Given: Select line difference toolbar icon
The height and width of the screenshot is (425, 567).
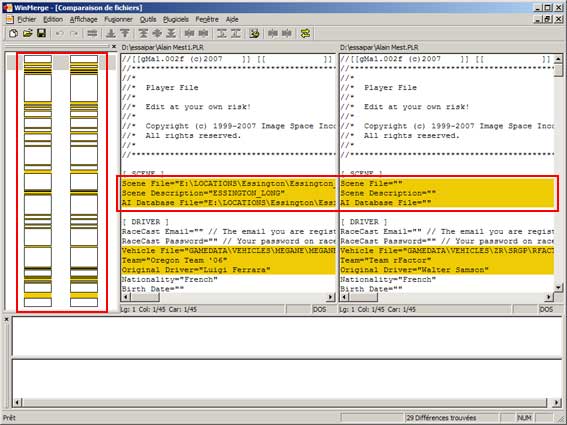Looking at the screenshot, I should (x=92, y=34).
